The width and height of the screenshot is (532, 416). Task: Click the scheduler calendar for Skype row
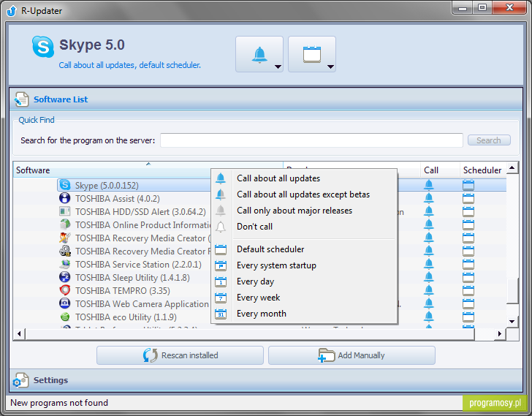(468, 185)
